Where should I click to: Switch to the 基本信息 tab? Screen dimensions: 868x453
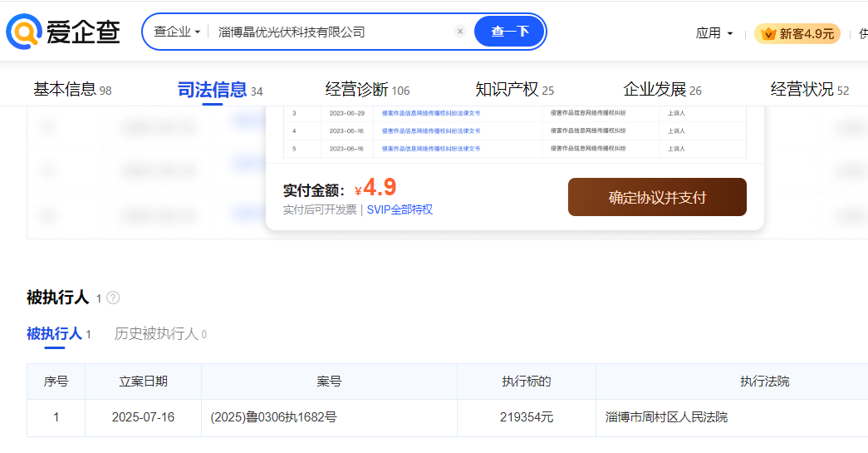[x=72, y=89]
